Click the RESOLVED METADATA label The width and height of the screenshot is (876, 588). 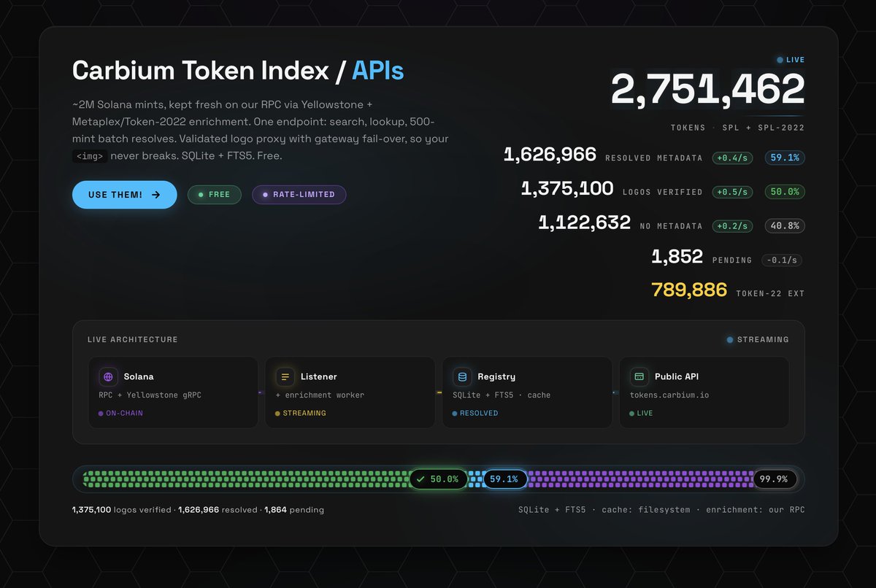(654, 158)
